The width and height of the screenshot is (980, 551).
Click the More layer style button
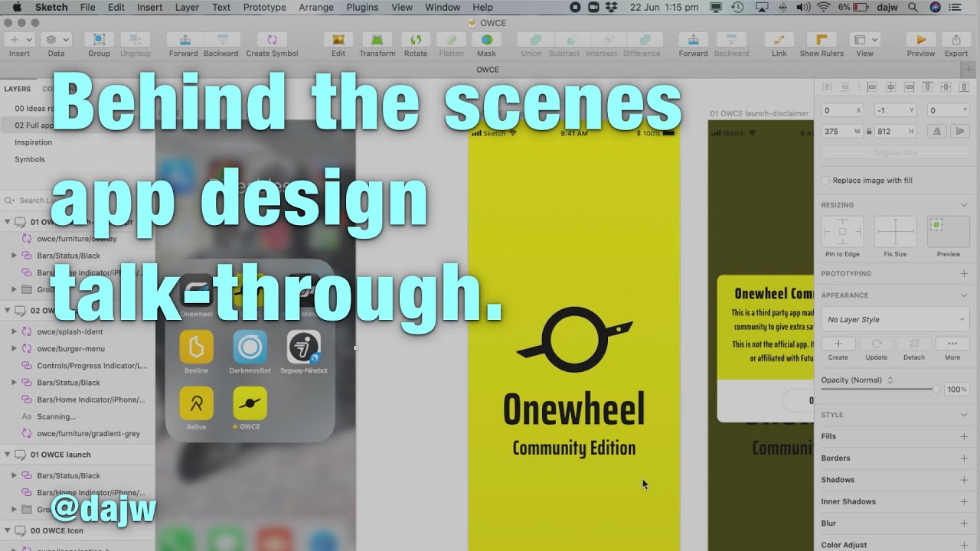pyautogui.click(x=952, y=344)
